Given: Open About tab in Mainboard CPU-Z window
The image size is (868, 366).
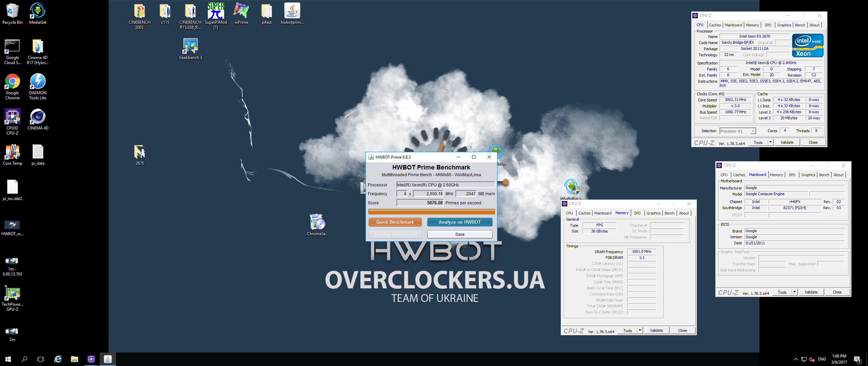Looking at the screenshot, I should tap(839, 175).
